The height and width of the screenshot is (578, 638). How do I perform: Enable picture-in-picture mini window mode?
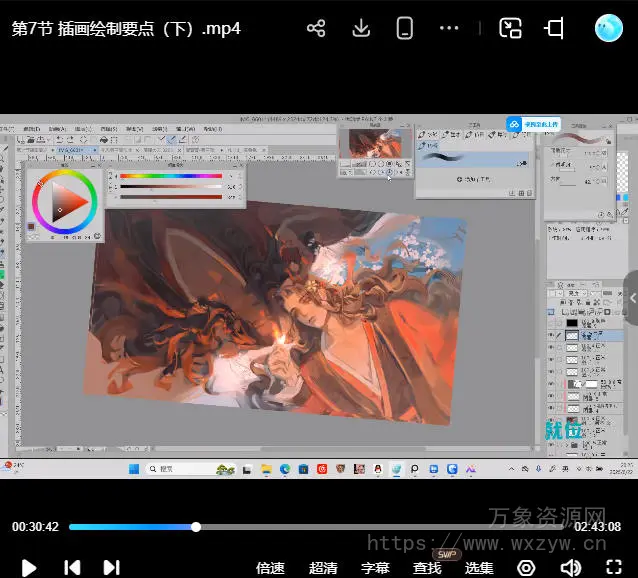(x=511, y=28)
